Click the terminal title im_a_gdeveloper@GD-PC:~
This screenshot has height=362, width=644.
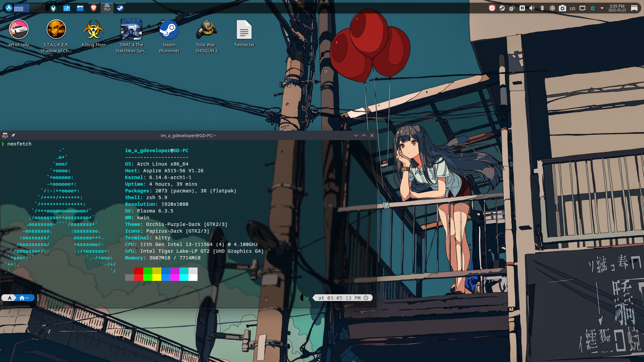coord(189,135)
